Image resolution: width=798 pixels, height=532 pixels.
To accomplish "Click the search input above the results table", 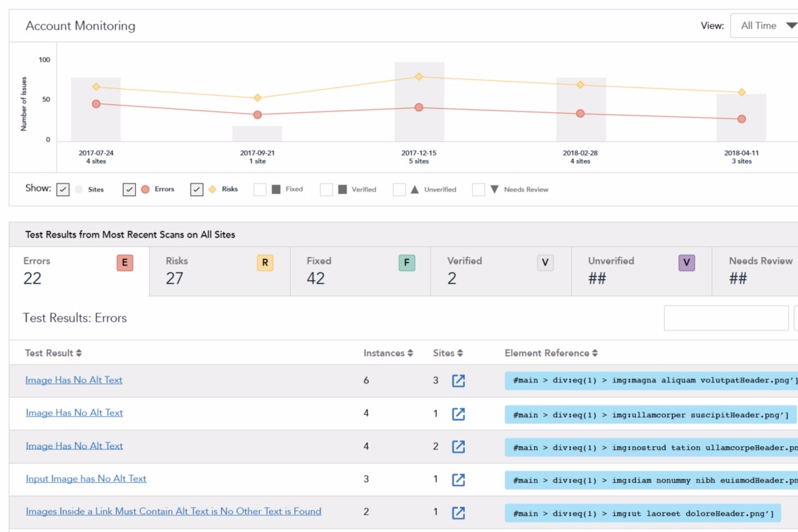I will click(727, 318).
